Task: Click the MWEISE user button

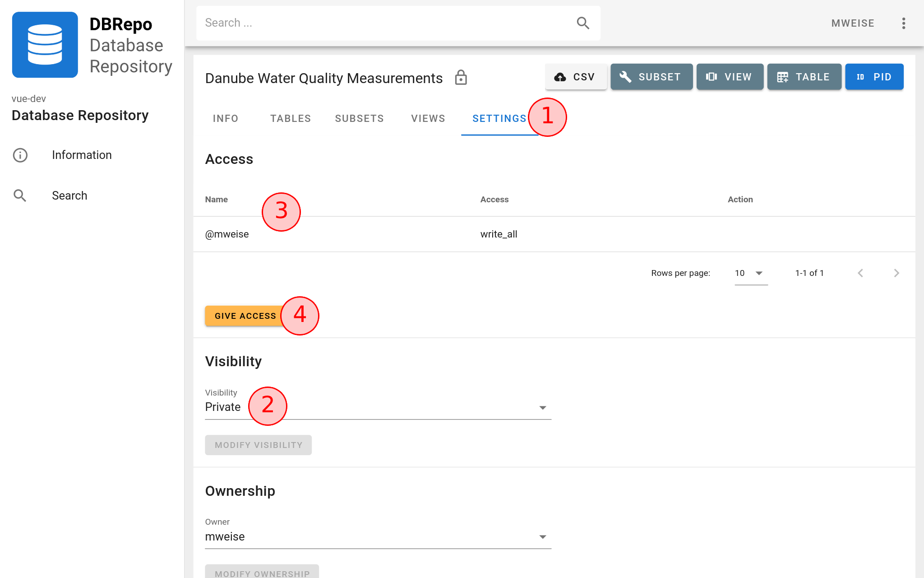Action: click(853, 23)
